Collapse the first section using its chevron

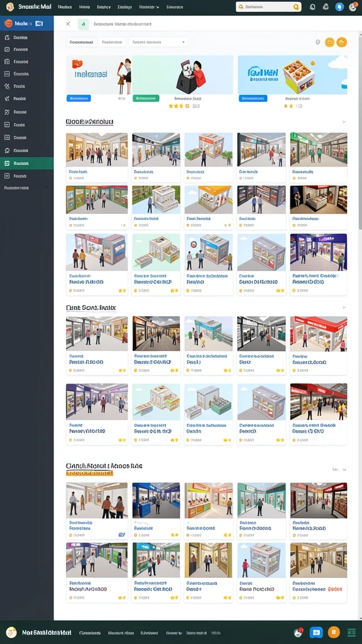tap(344, 122)
